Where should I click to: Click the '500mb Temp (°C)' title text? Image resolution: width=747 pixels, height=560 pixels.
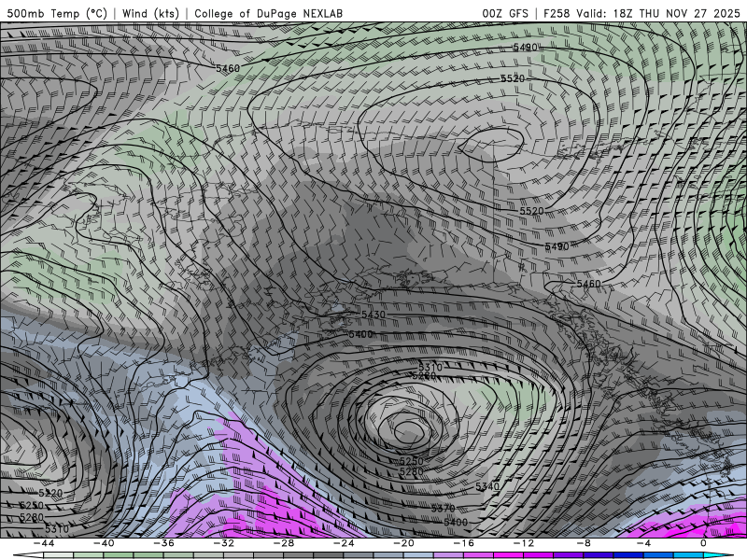coord(57,13)
